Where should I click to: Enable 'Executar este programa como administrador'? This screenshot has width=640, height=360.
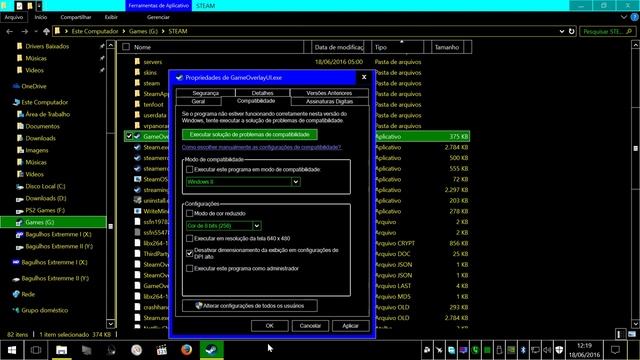pyautogui.click(x=189, y=269)
